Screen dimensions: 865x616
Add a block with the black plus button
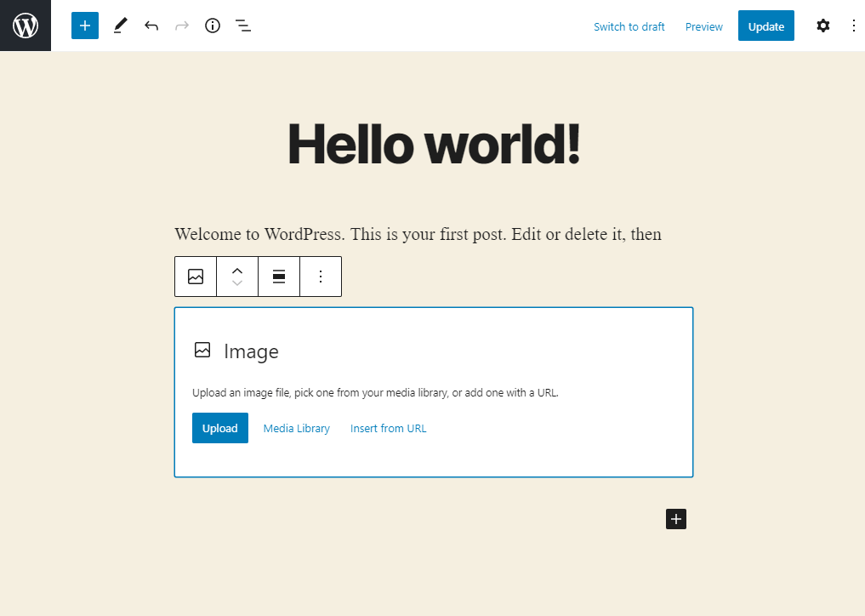[x=675, y=519]
